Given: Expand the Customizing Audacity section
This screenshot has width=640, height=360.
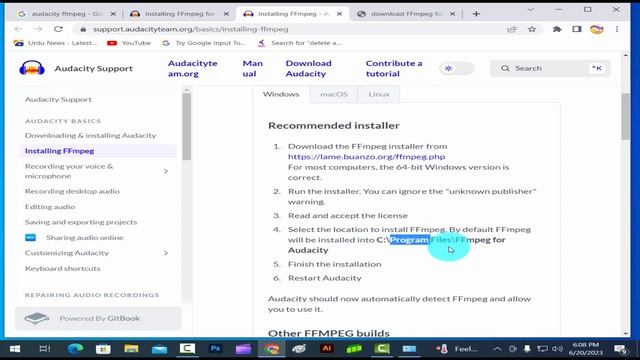Looking at the screenshot, I should coord(166,253).
